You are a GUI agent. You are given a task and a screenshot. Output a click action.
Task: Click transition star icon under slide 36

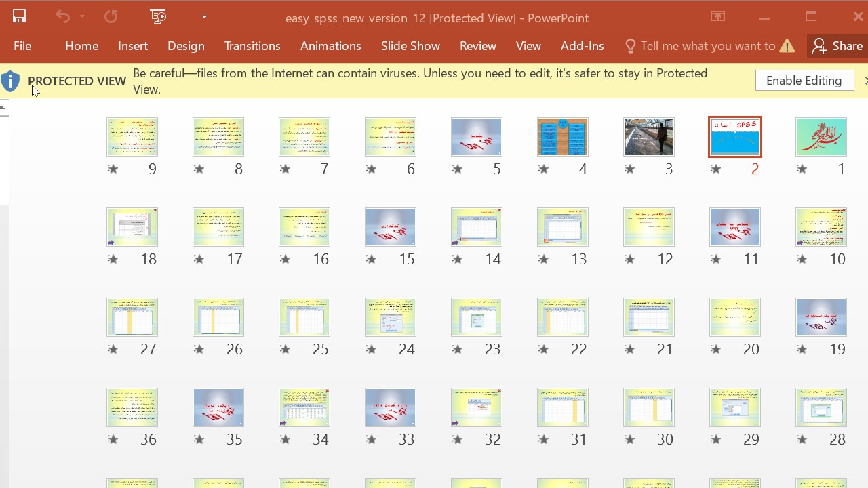click(x=113, y=440)
